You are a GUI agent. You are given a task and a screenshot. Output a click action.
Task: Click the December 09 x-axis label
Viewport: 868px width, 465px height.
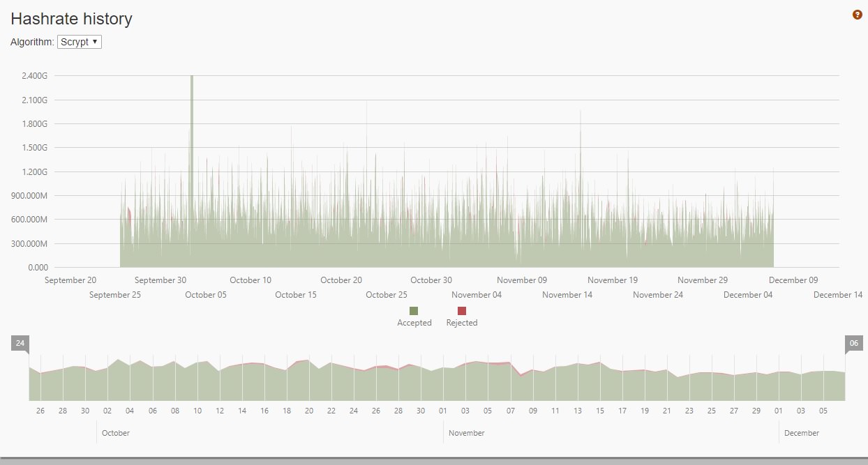(793, 280)
